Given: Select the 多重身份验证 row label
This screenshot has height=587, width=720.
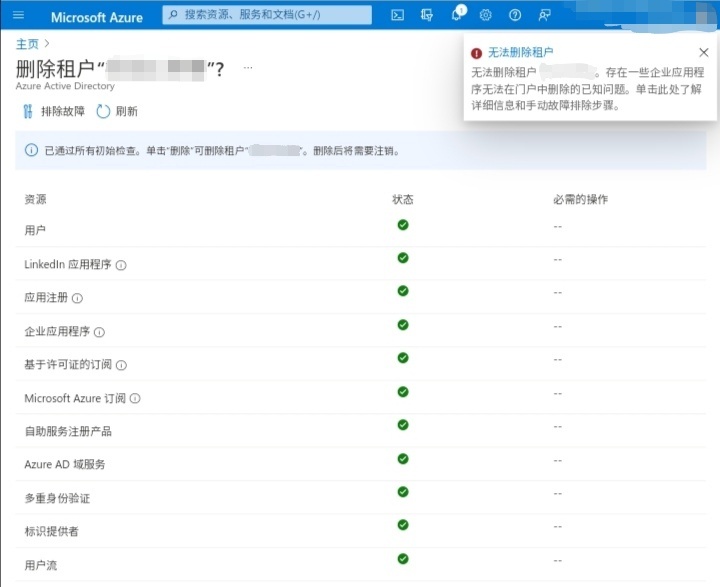Looking at the screenshot, I should 57,498.
